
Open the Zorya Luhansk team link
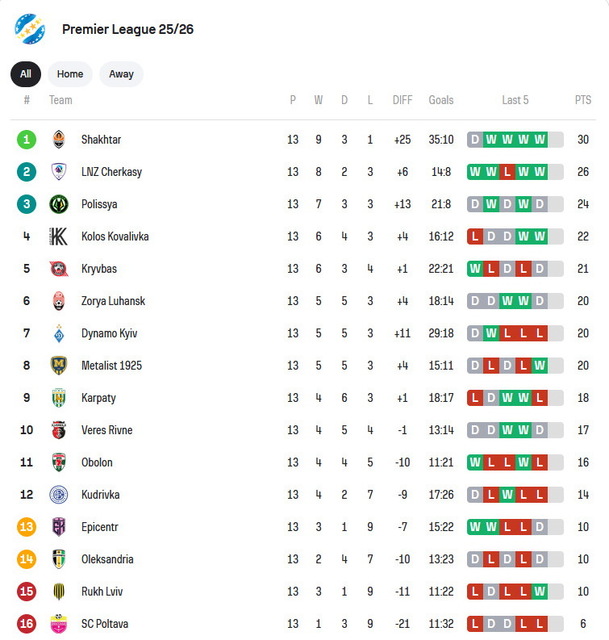[x=113, y=301]
